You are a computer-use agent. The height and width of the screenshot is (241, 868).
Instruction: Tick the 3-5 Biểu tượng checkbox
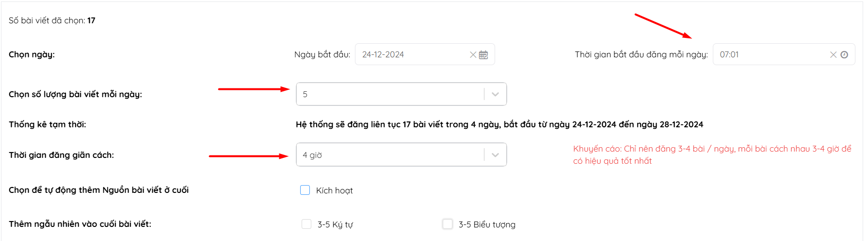click(x=448, y=224)
